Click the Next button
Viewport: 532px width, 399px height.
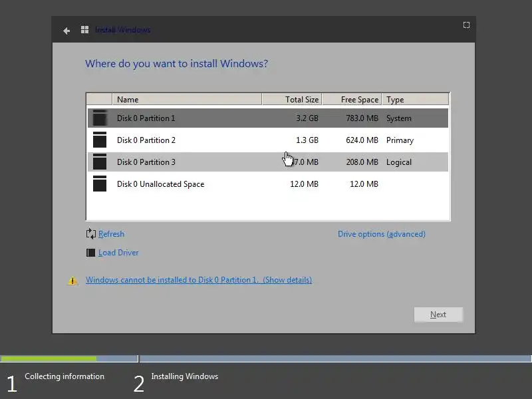pos(438,315)
